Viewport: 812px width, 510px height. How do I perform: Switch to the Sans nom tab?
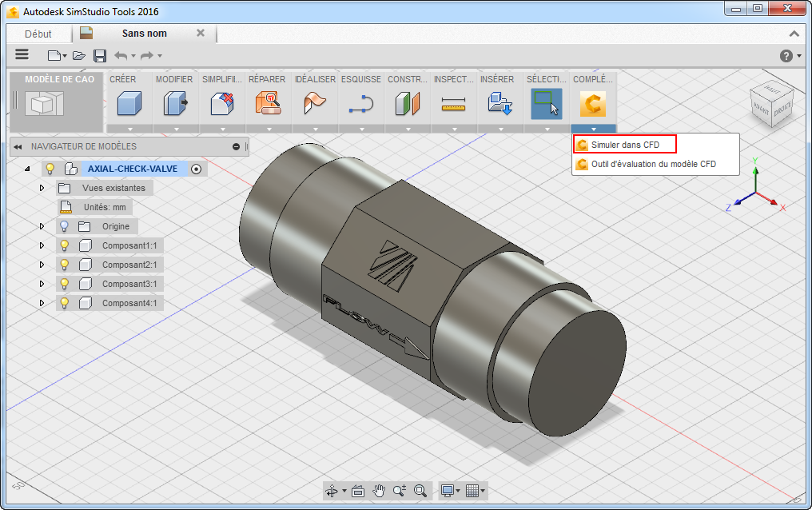[145, 33]
